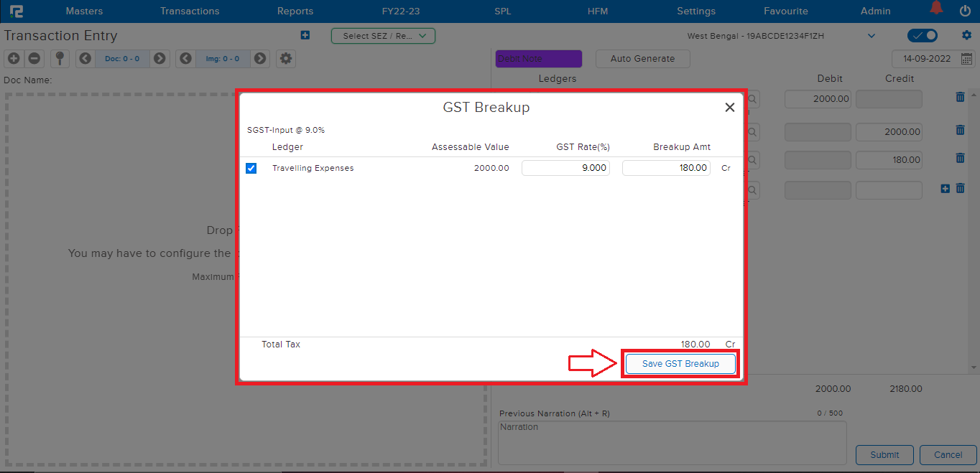This screenshot has height=473, width=980.
Task: Uncheck the Travelling Expenses checkbox
Action: 251,168
